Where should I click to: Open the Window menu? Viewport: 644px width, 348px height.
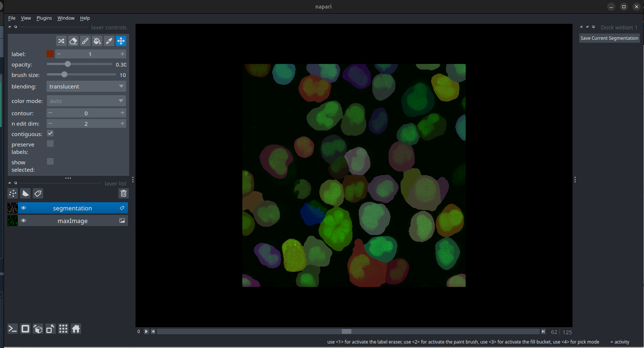click(x=66, y=18)
